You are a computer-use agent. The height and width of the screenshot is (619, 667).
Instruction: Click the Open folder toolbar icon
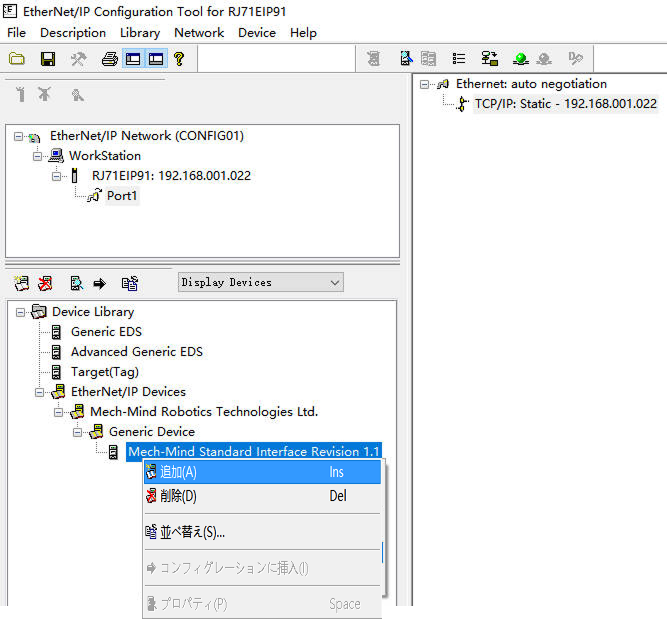tap(17, 59)
